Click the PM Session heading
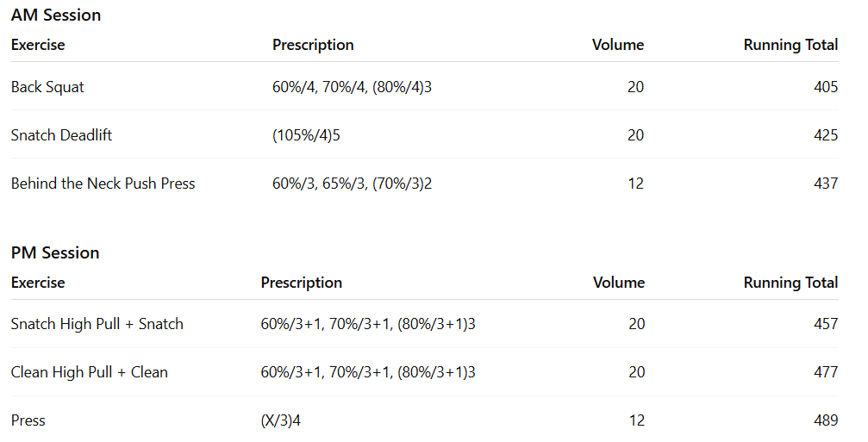 [55, 252]
